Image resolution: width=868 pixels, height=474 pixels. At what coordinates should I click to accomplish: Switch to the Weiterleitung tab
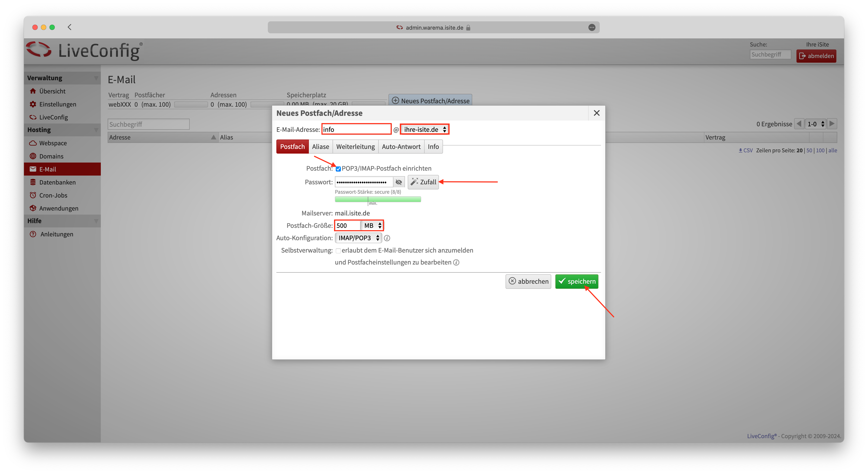click(x=355, y=147)
